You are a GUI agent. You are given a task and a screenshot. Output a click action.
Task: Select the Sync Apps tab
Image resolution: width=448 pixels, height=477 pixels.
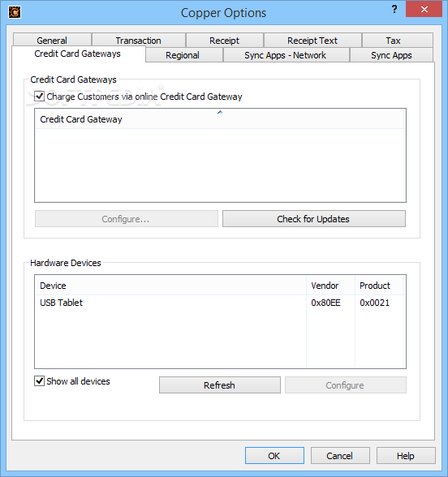point(391,55)
